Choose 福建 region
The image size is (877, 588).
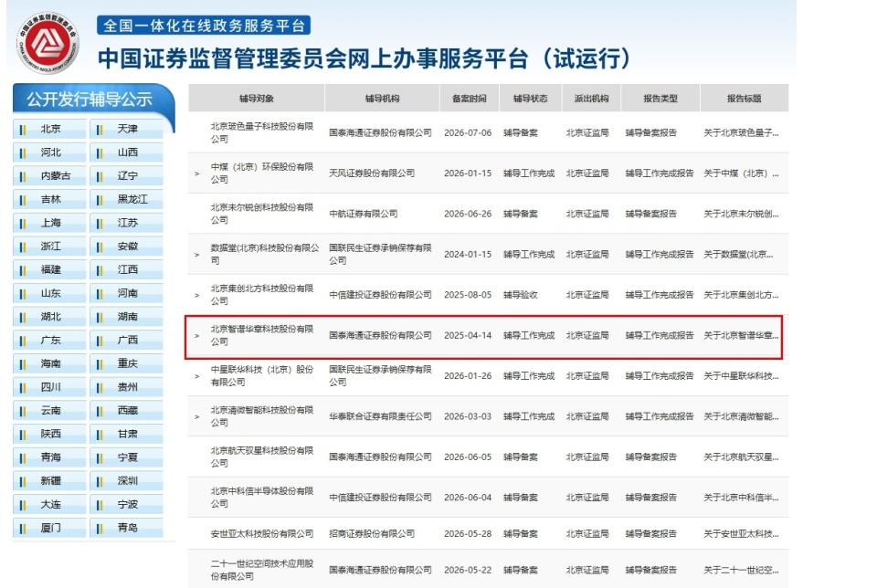[x=49, y=270]
